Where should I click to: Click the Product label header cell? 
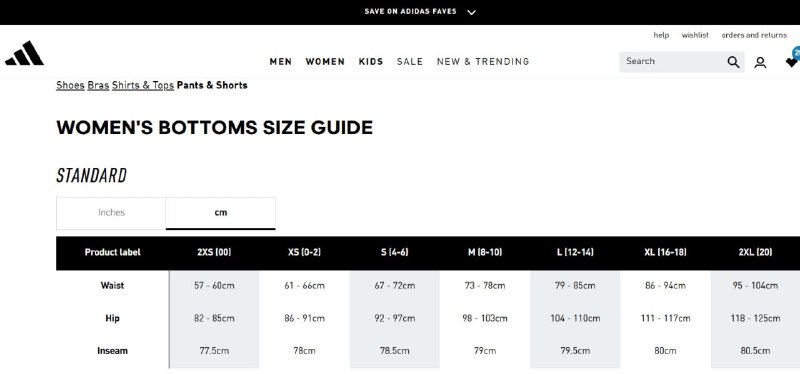click(x=112, y=253)
